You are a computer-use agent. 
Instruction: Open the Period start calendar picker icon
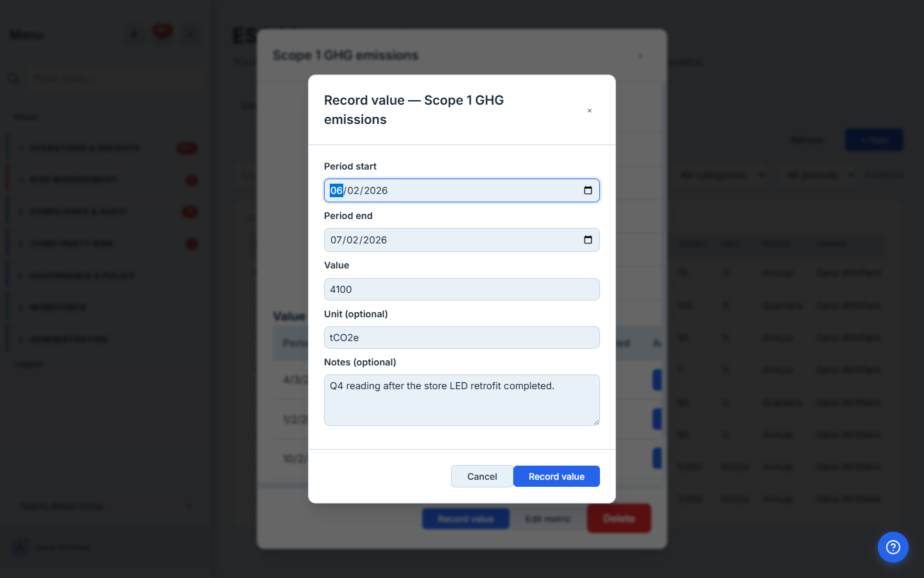[588, 190]
